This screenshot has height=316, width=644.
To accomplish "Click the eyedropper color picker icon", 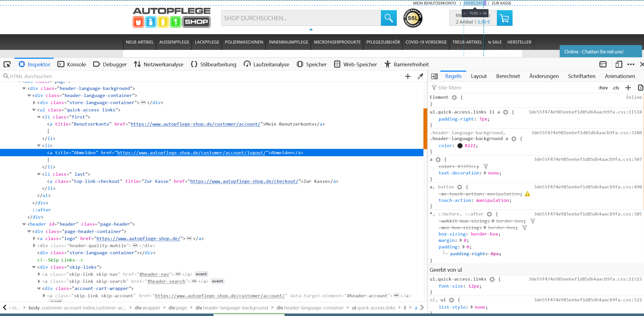I will pos(420,76).
